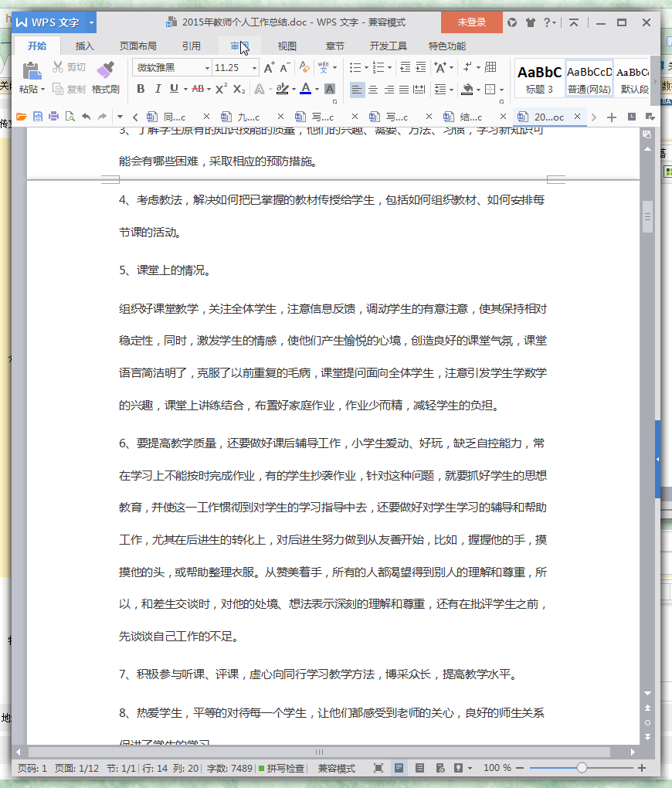672x788 pixels.
Task: Click the font color A swatch
Action: (x=306, y=89)
